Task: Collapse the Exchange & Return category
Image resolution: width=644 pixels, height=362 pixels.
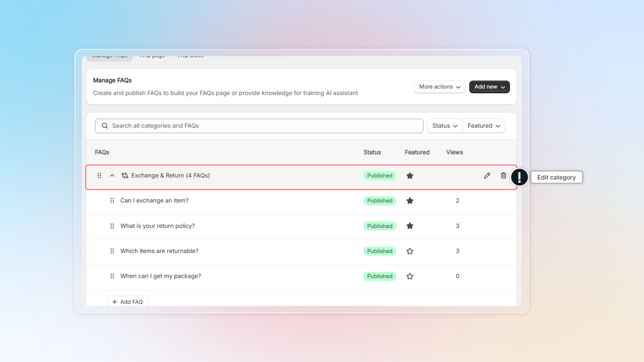Action: 112,176
